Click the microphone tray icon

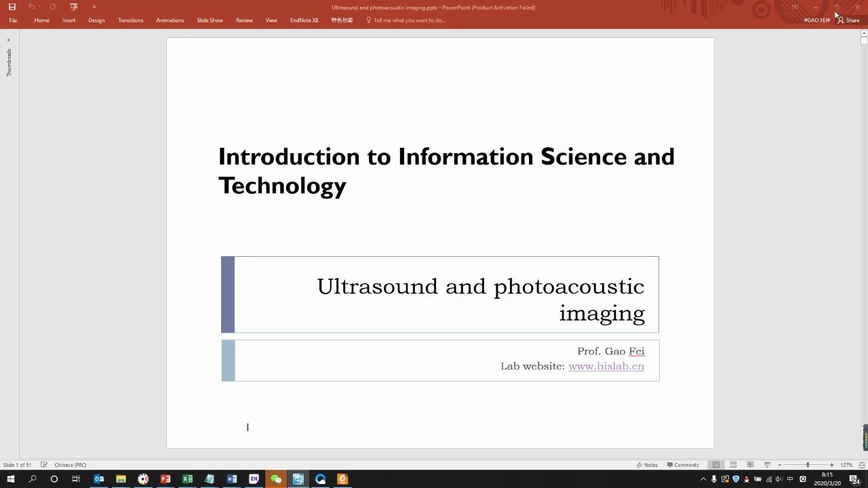tap(714, 479)
